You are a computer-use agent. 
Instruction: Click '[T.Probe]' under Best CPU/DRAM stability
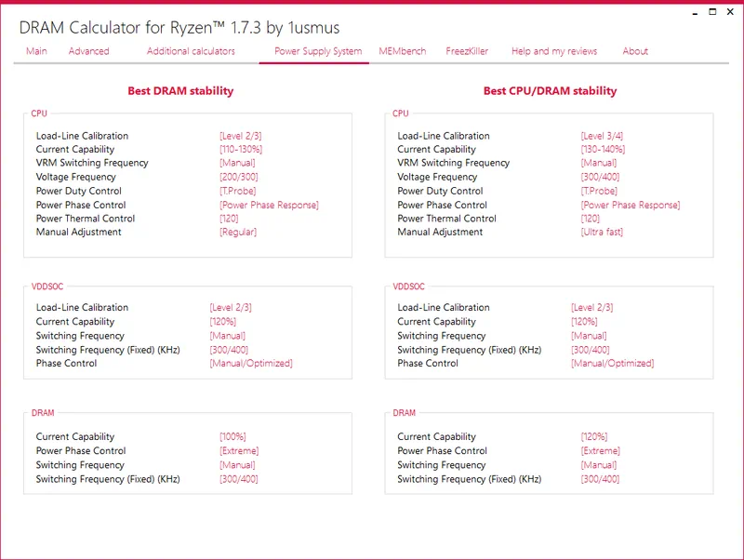pyautogui.click(x=599, y=191)
